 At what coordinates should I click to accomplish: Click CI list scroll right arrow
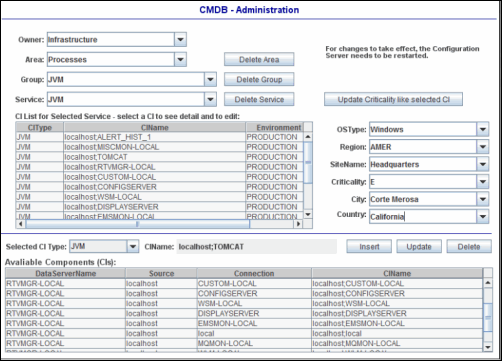(x=299, y=224)
